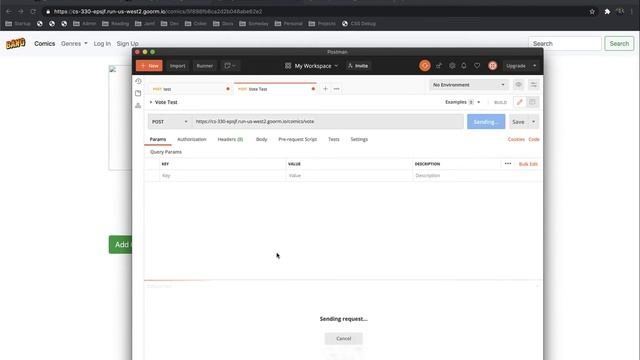Change the POST method dropdown
The width and height of the screenshot is (640, 360).
(170, 122)
